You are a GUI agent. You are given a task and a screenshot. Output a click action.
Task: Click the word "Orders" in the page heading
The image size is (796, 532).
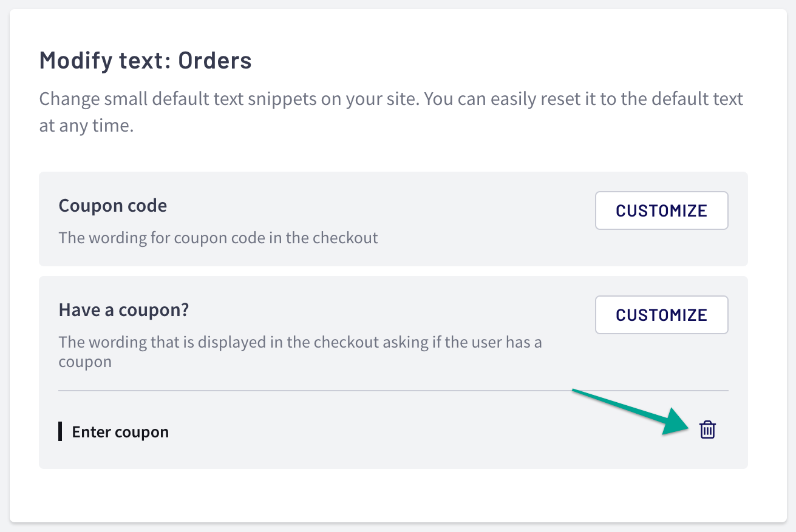215,61
